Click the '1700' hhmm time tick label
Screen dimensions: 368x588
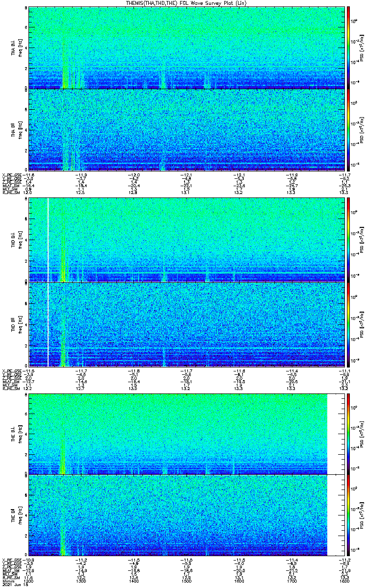coord(292,581)
